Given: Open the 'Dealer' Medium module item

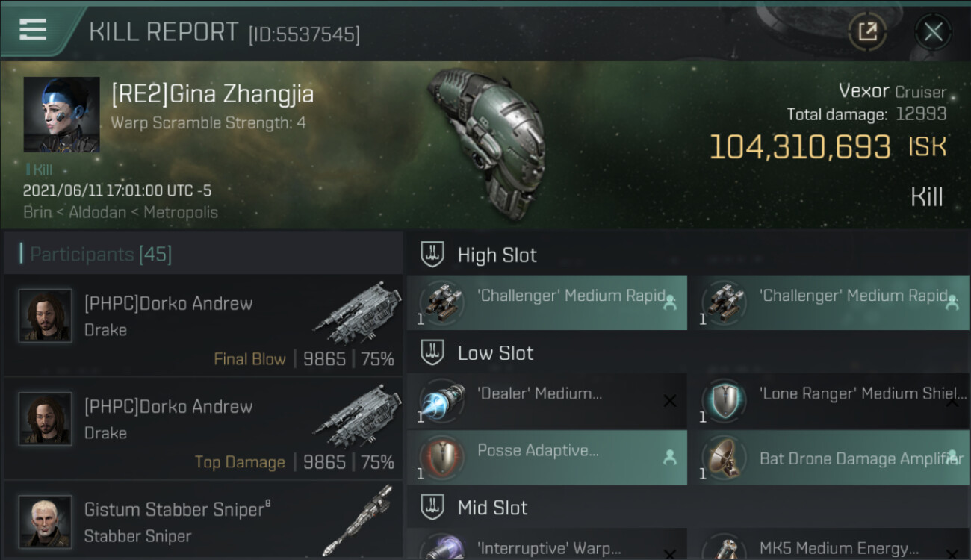Looking at the screenshot, I should click(547, 401).
